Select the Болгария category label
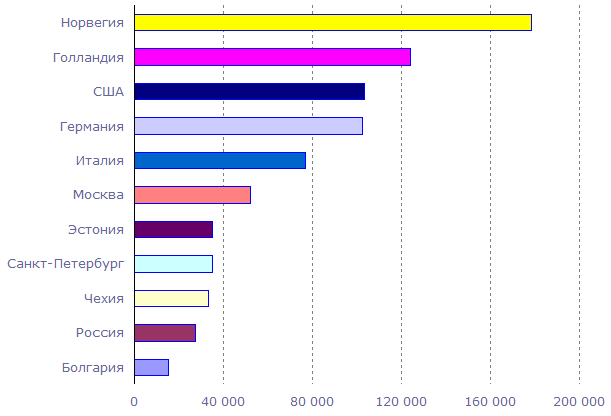611x416 pixels. [x=93, y=368]
